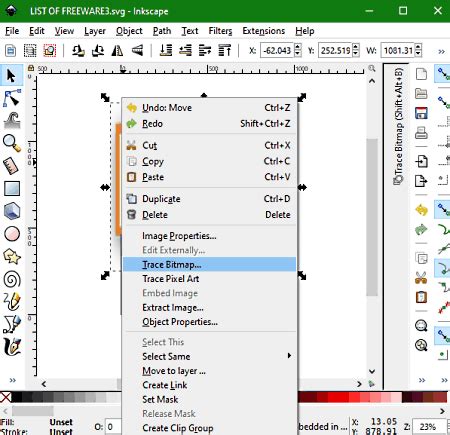Select the Tweak tool
Screen dimensions: 450x435
11,121
